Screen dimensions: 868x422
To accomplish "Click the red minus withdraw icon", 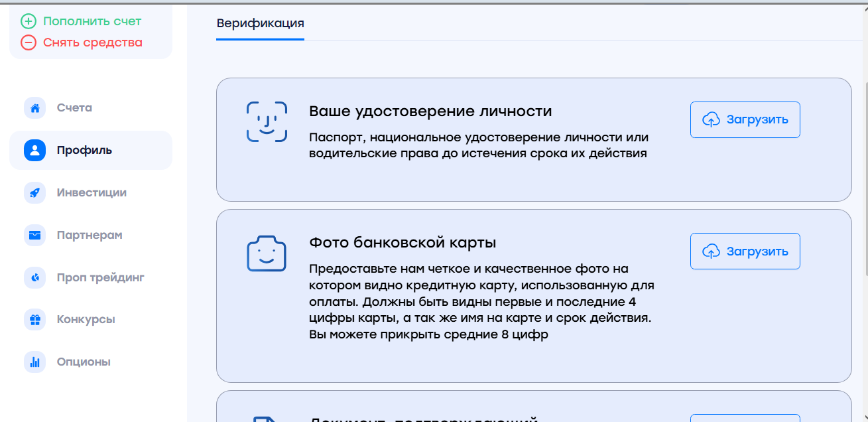I will click(28, 42).
